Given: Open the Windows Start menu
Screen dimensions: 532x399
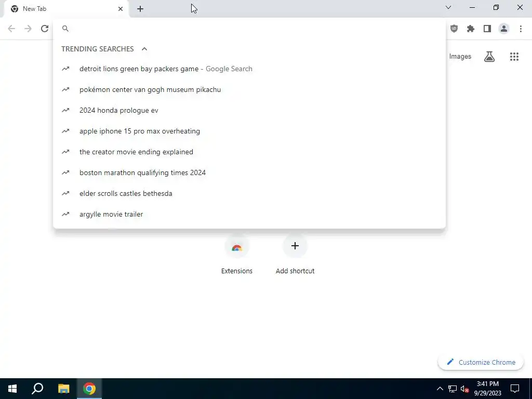Looking at the screenshot, I should pyautogui.click(x=12, y=389).
